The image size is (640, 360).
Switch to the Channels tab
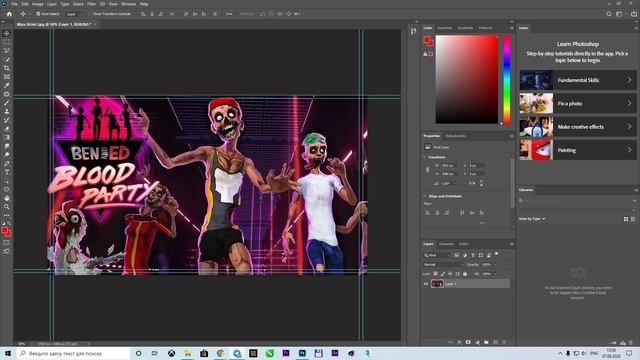446,244
